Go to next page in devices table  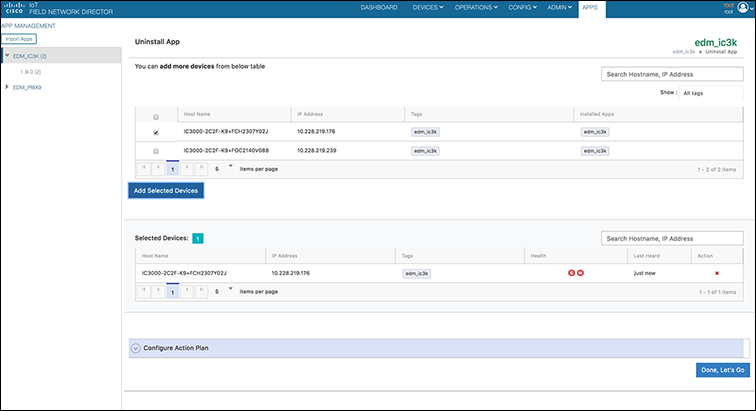[187, 168]
